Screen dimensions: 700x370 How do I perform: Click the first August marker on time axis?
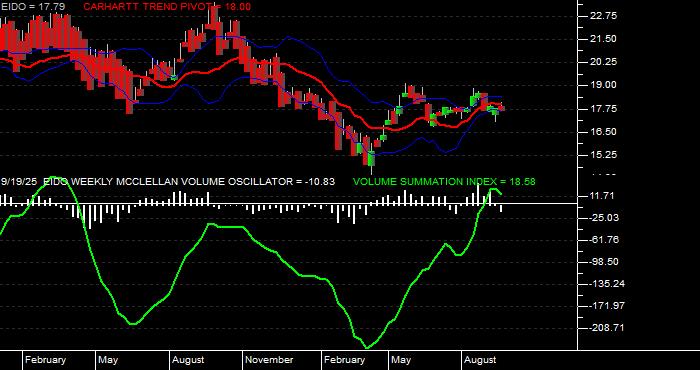click(188, 360)
